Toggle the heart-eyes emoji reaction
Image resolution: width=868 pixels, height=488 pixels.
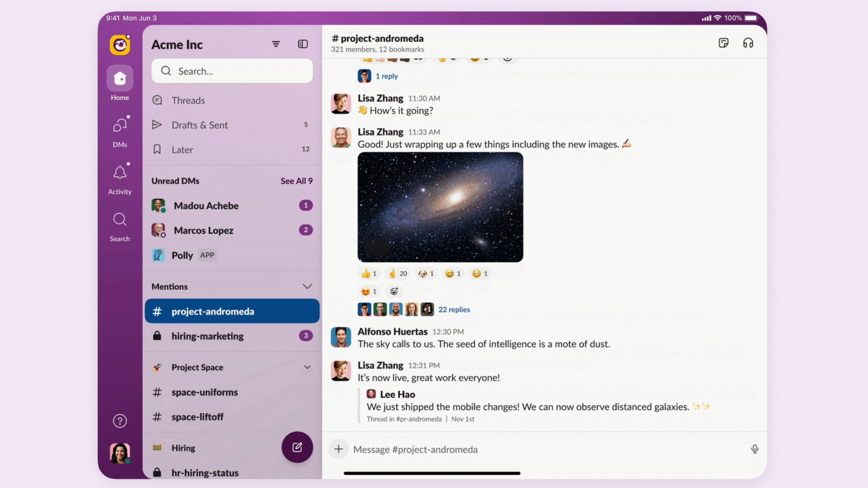coord(369,291)
